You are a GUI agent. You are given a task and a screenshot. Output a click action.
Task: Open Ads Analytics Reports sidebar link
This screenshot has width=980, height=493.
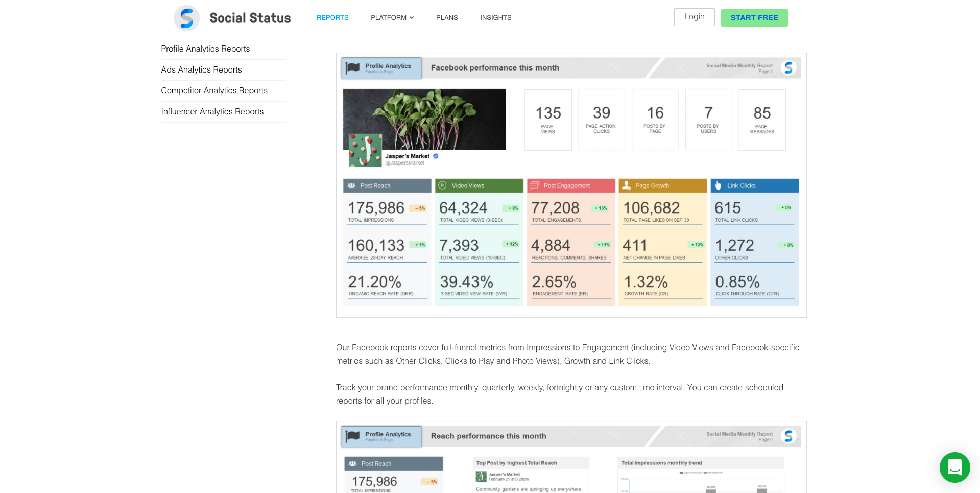201,69
